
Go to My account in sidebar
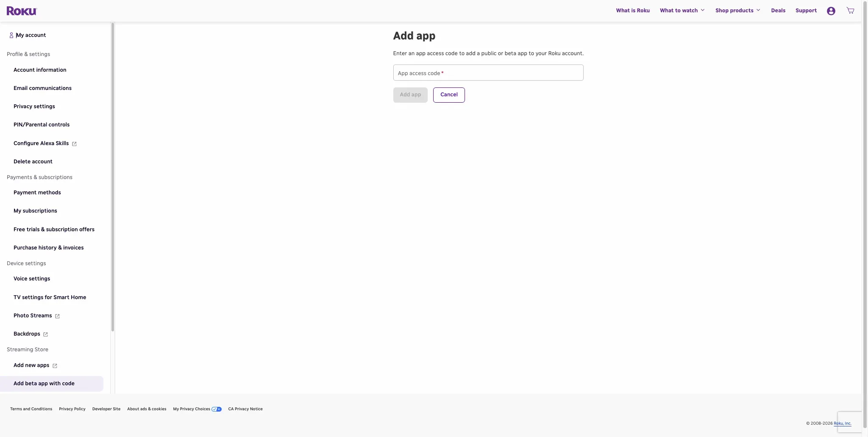(x=31, y=35)
